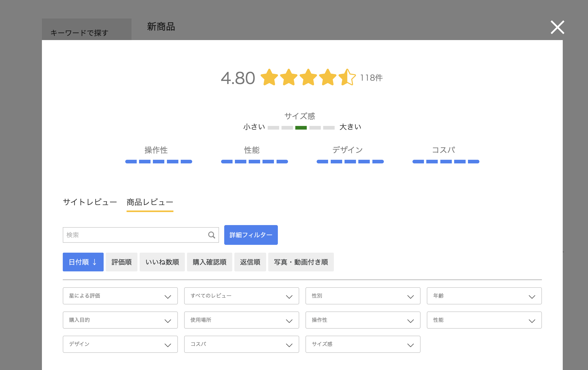The height and width of the screenshot is (370, 588).
Task: Open the 購入目的 dropdown
Action: click(x=120, y=320)
